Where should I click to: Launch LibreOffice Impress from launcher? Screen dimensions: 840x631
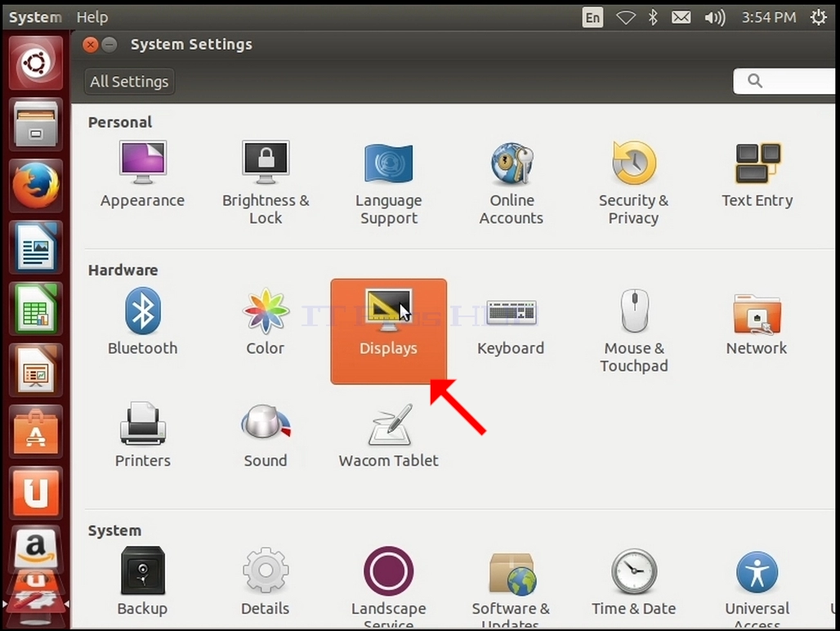pos(36,371)
